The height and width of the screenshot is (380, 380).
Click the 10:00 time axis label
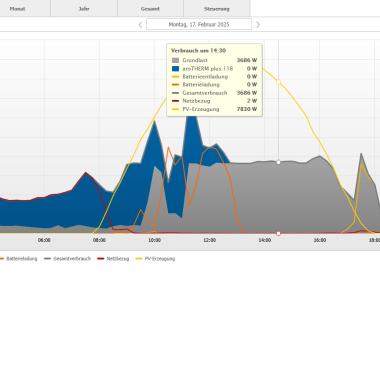pos(155,240)
